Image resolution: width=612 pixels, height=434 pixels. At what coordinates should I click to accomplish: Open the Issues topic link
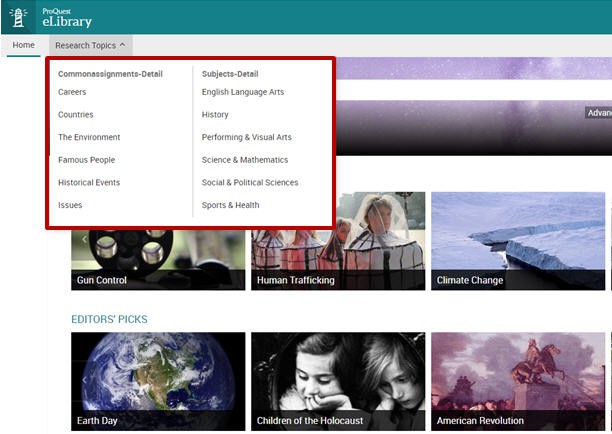[x=70, y=205]
